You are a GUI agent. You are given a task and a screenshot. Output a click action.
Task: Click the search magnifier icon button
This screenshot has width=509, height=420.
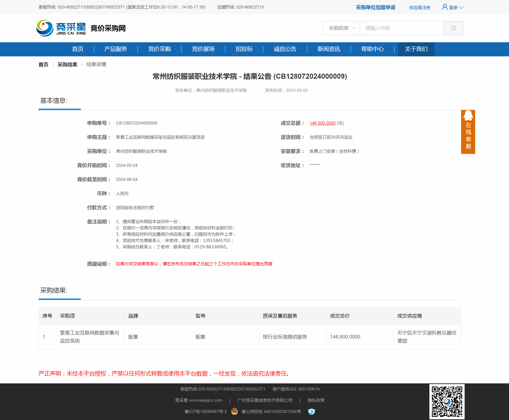(x=453, y=28)
